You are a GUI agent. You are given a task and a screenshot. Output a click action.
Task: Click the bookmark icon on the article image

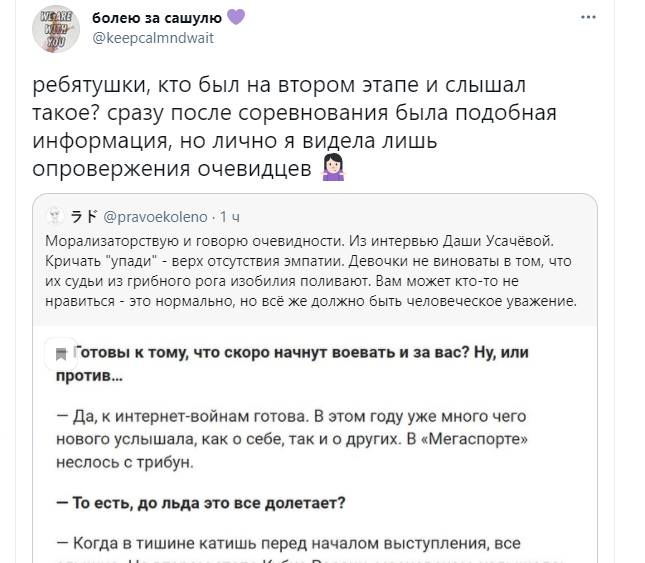[62, 352]
